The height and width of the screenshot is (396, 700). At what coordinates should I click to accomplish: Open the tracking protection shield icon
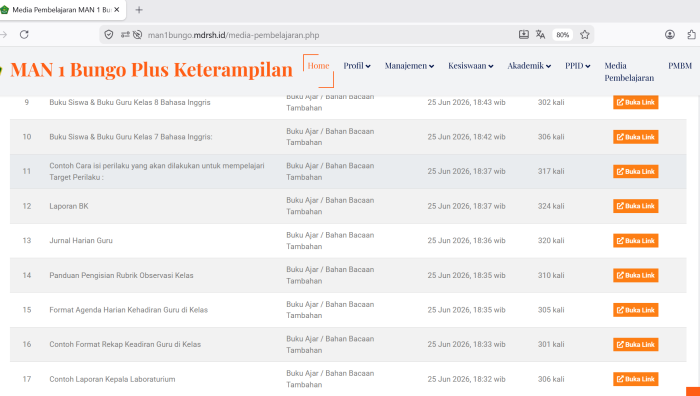[108, 34]
